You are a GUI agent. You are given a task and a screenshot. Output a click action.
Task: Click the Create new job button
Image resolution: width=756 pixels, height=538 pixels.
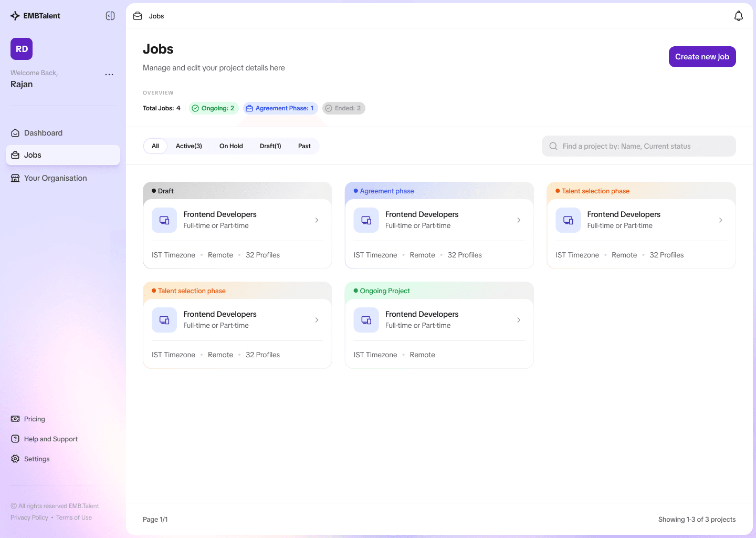[702, 56]
